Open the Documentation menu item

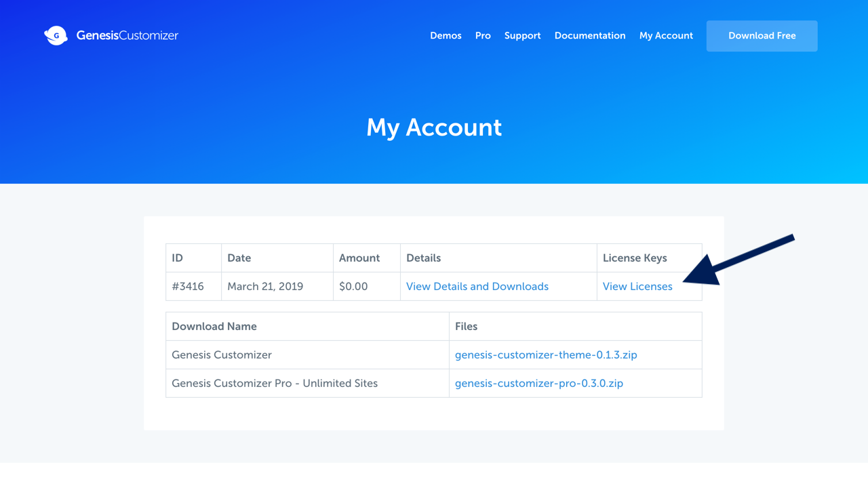point(590,36)
